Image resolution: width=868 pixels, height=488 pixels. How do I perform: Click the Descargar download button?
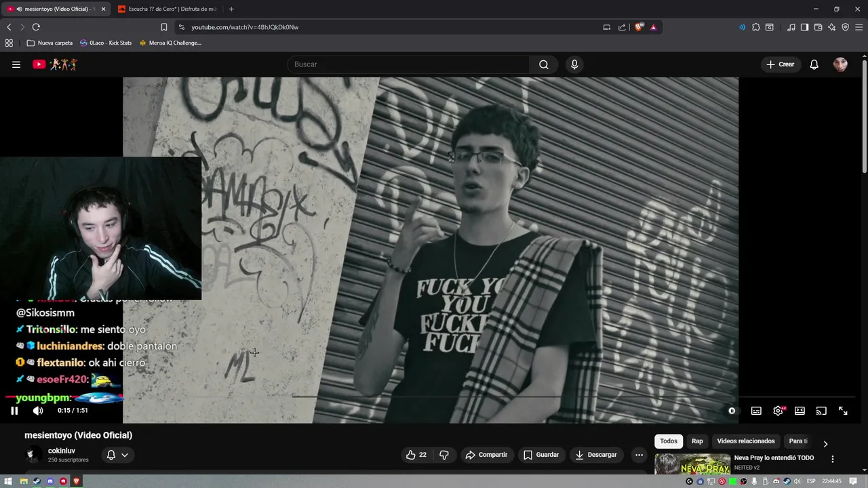(x=596, y=455)
